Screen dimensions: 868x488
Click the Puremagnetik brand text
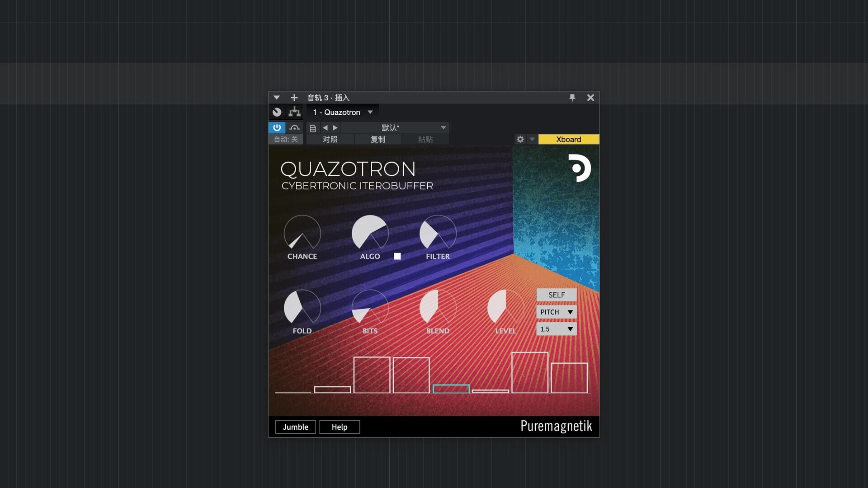(x=556, y=426)
